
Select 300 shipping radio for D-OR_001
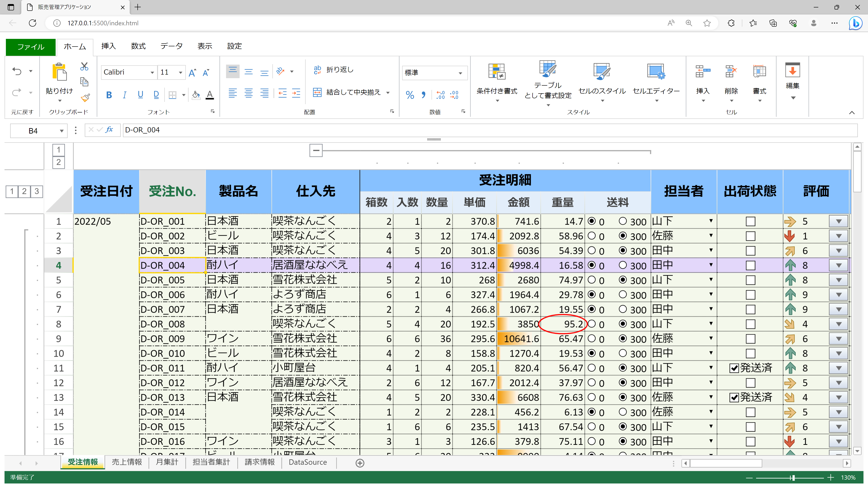click(623, 221)
